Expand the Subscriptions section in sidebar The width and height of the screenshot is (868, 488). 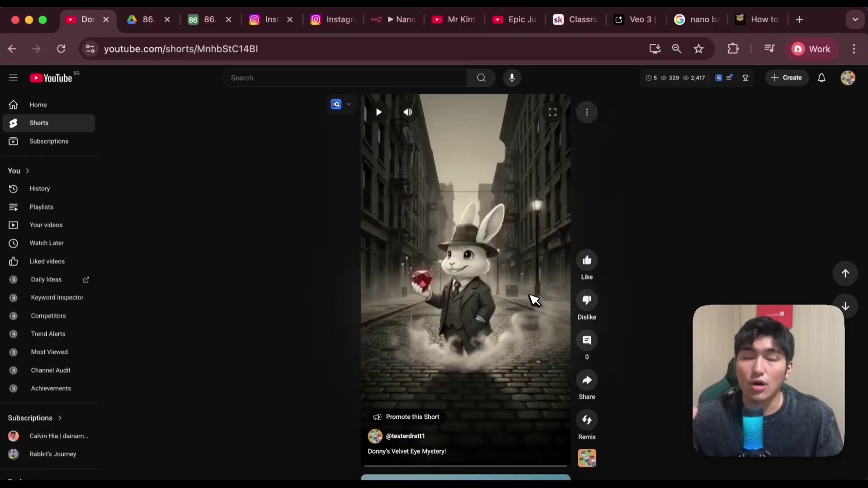point(60,418)
